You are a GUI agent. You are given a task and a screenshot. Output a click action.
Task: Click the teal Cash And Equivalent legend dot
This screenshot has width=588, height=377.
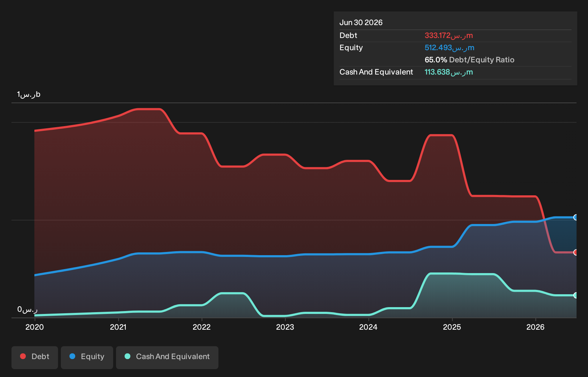(127, 356)
